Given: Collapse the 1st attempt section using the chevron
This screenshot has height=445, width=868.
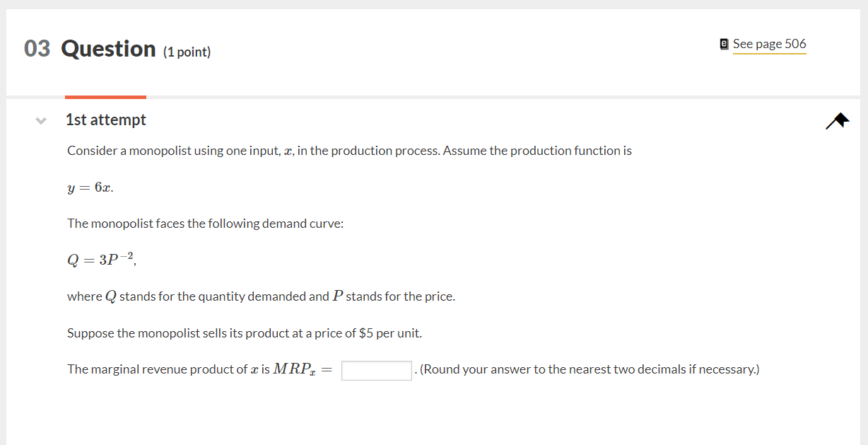Looking at the screenshot, I should tap(41, 120).
